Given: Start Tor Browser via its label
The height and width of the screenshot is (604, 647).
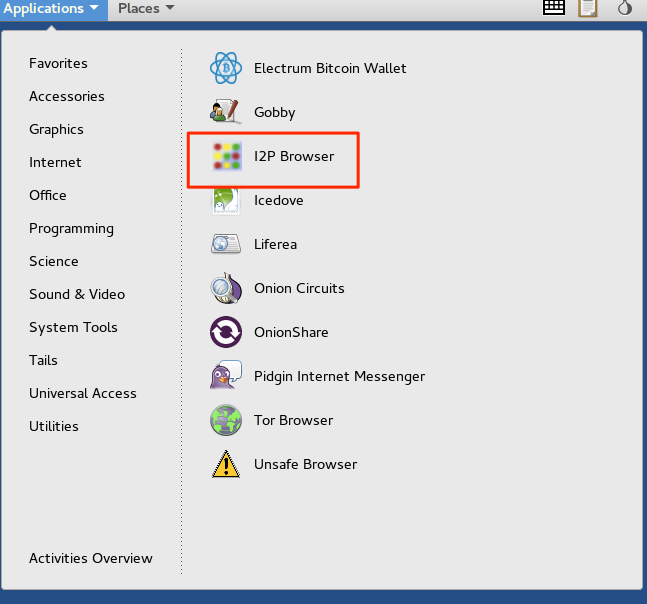Looking at the screenshot, I should click(293, 420).
